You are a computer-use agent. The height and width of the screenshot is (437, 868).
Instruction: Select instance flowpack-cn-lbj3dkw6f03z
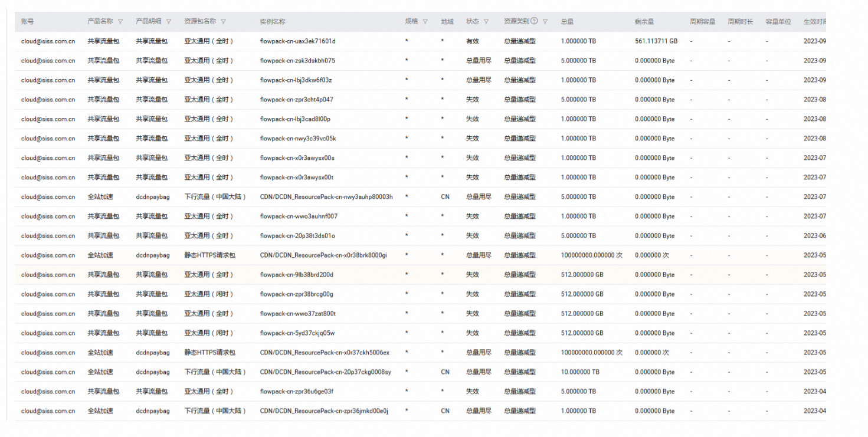[296, 80]
